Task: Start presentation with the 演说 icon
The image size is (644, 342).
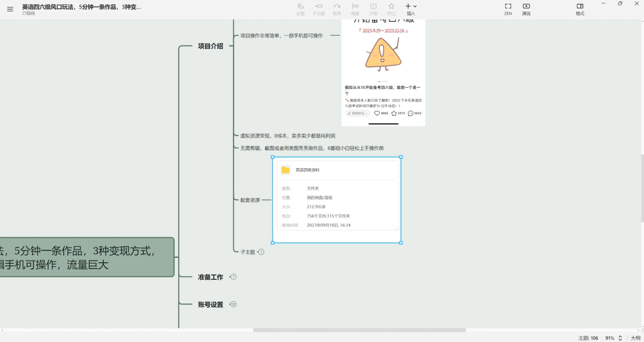Action: point(526,9)
